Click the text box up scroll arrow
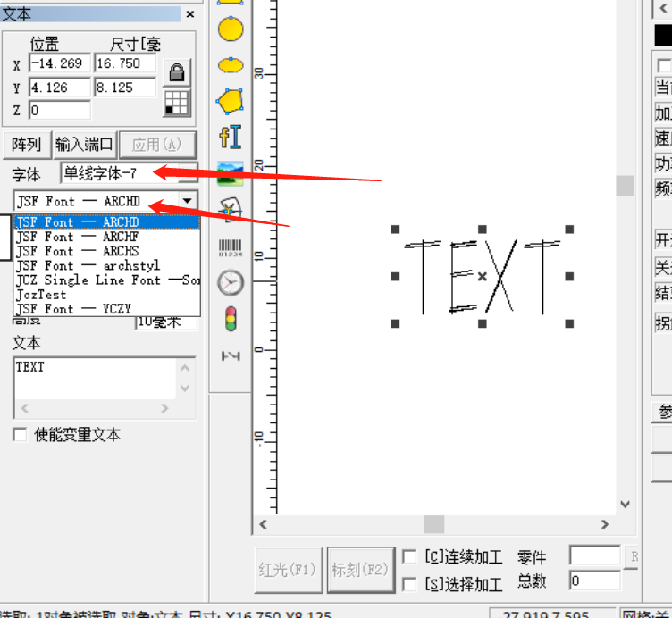672x618 pixels. point(185,368)
